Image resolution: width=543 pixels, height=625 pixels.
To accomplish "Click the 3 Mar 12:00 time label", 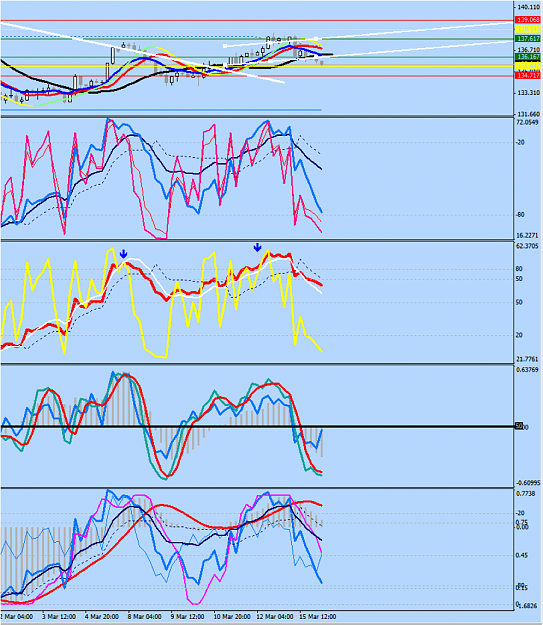I will [x=59, y=617].
